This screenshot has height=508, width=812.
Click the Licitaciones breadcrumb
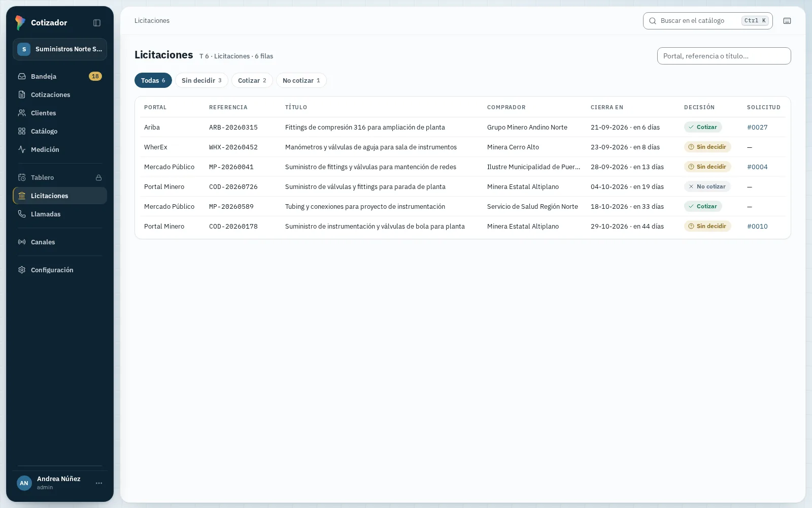pos(152,21)
